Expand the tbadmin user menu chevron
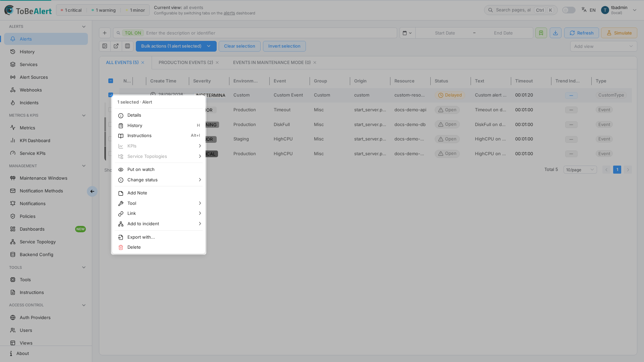This screenshot has width=644, height=362. point(635,10)
